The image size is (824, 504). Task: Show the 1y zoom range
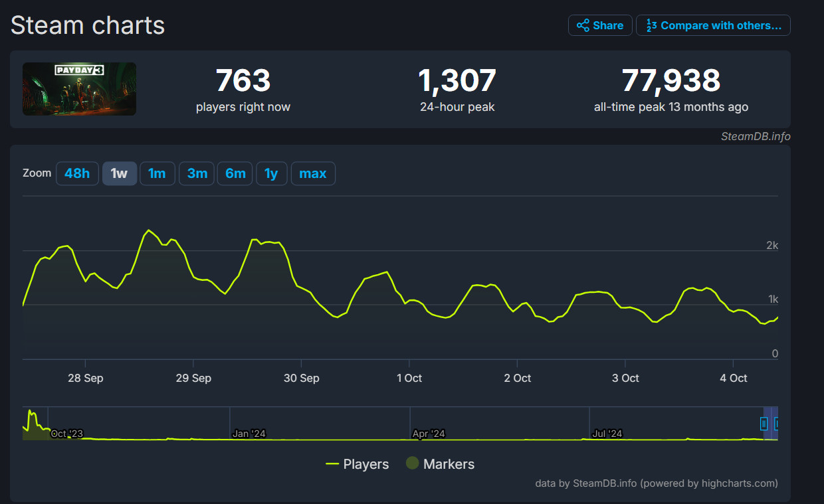tap(271, 173)
